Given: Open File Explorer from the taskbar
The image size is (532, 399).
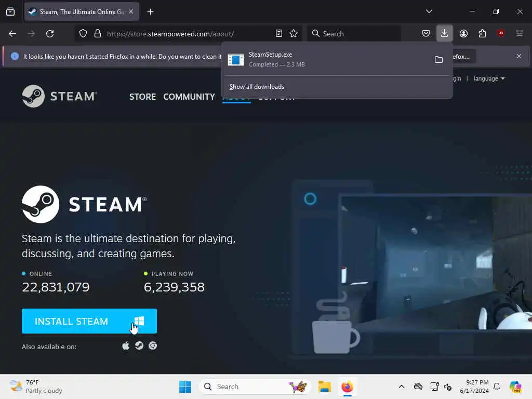Looking at the screenshot, I should (324, 387).
